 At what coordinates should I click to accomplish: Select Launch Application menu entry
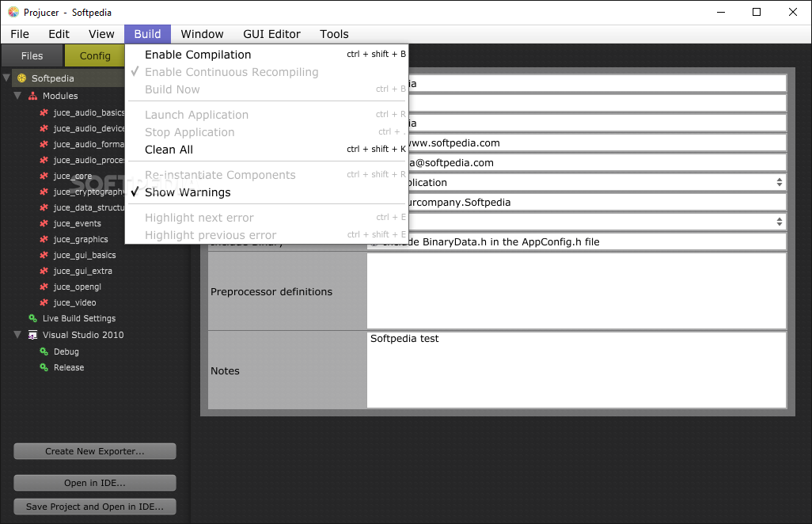point(267,115)
